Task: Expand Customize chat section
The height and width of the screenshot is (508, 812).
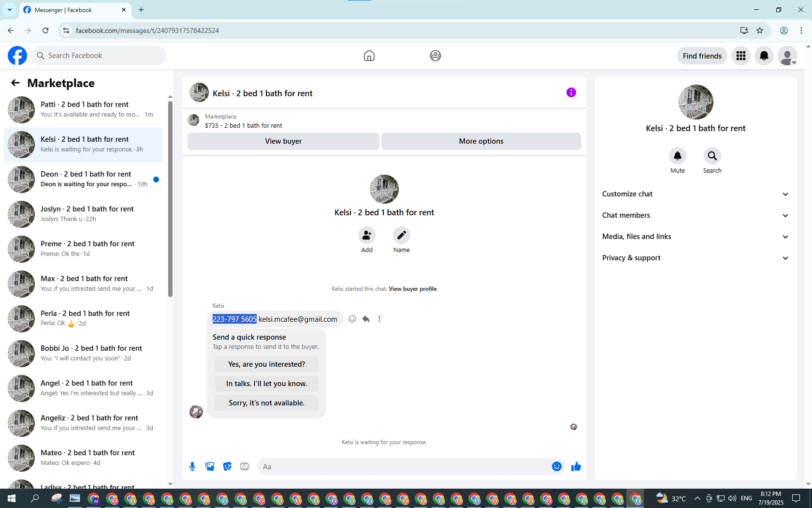Action: pos(696,194)
